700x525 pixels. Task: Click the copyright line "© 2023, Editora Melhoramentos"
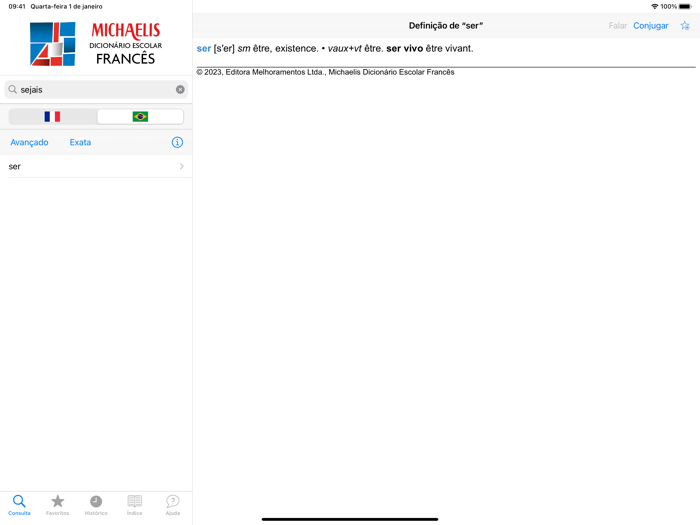[x=325, y=72]
